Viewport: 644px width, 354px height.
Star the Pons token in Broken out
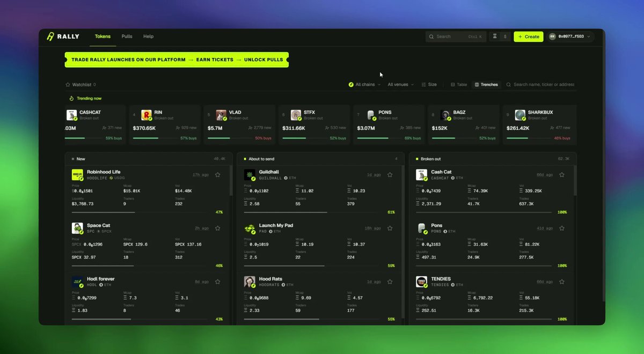562,228
